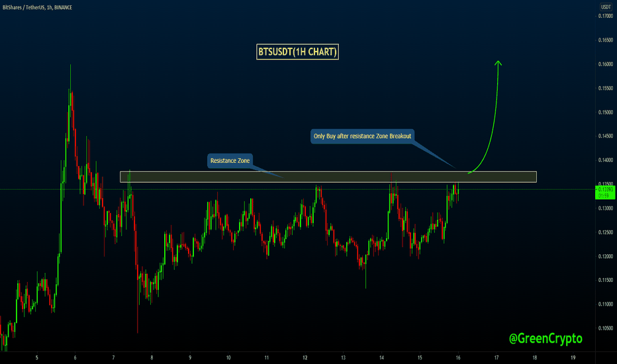Click the 0.16500 price axis label

tap(606, 40)
